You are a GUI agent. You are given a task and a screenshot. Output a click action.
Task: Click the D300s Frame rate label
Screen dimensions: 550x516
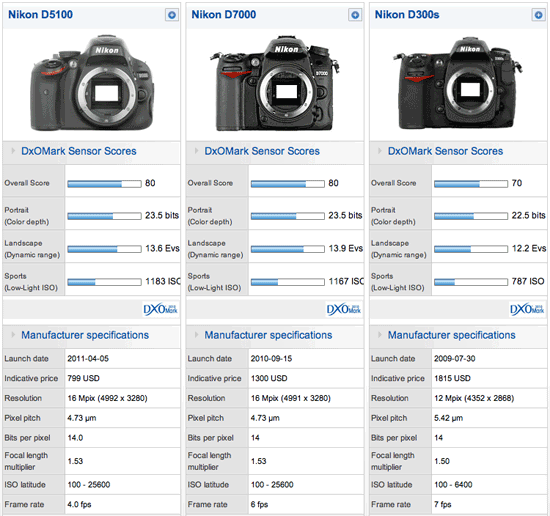point(391,504)
